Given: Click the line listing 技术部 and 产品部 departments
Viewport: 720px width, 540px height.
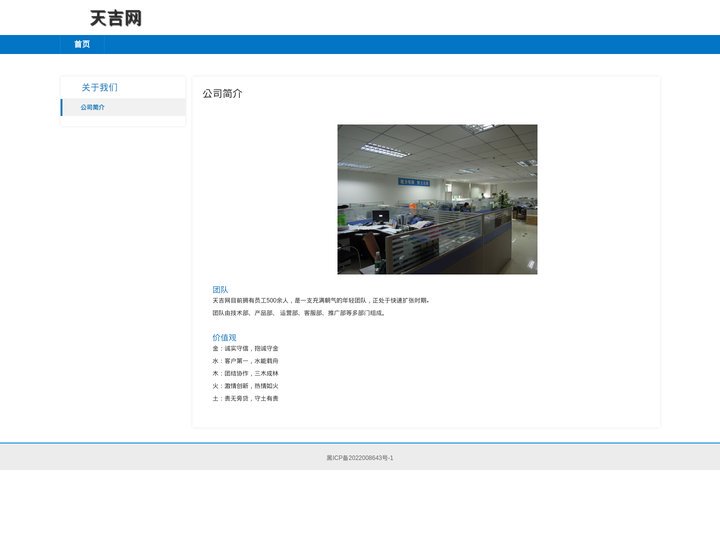Looking at the screenshot, I should (x=298, y=313).
